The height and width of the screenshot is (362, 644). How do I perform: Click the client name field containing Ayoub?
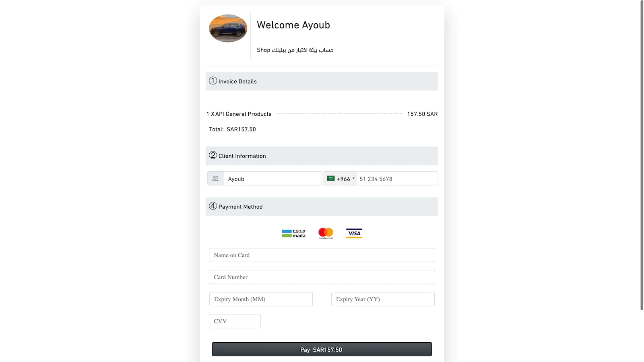(272, 179)
